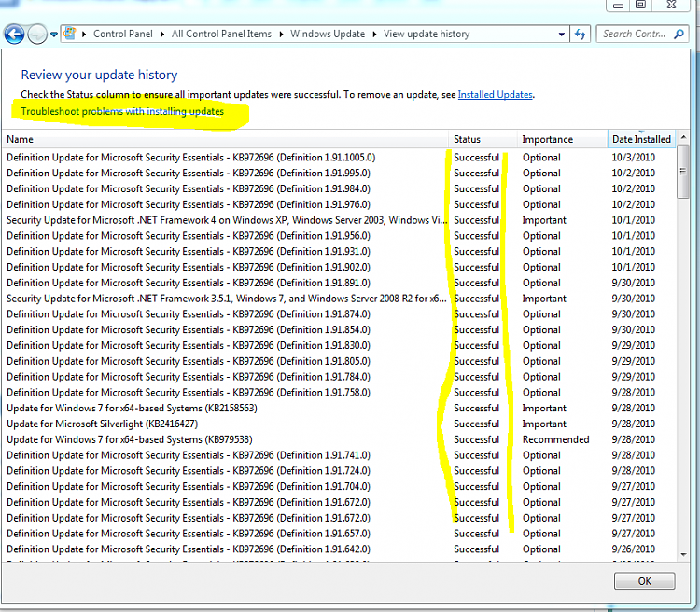Sort by the Date Installed column header
700x612 pixels.
pos(641,139)
